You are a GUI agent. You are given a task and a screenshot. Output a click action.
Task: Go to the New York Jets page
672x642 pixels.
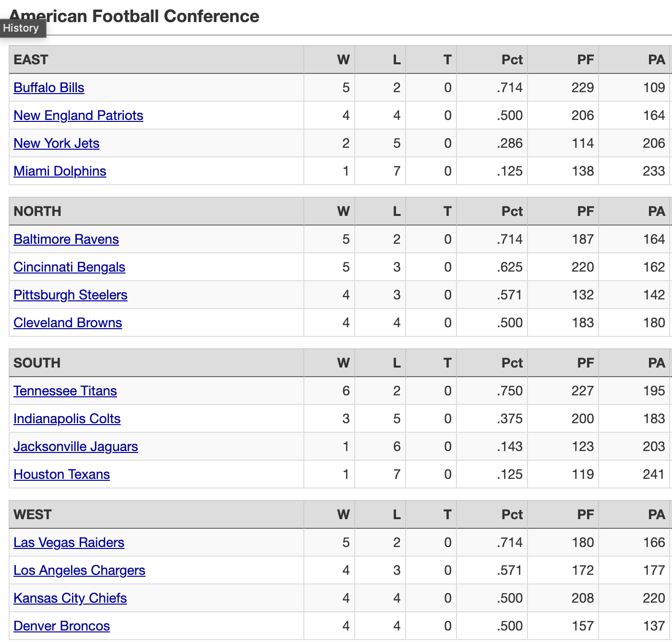[57, 143]
